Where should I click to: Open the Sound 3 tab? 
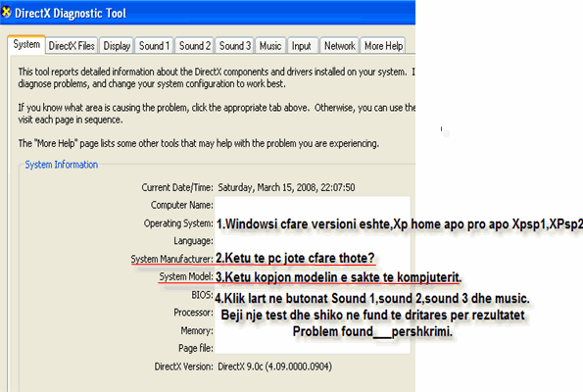[x=234, y=46]
